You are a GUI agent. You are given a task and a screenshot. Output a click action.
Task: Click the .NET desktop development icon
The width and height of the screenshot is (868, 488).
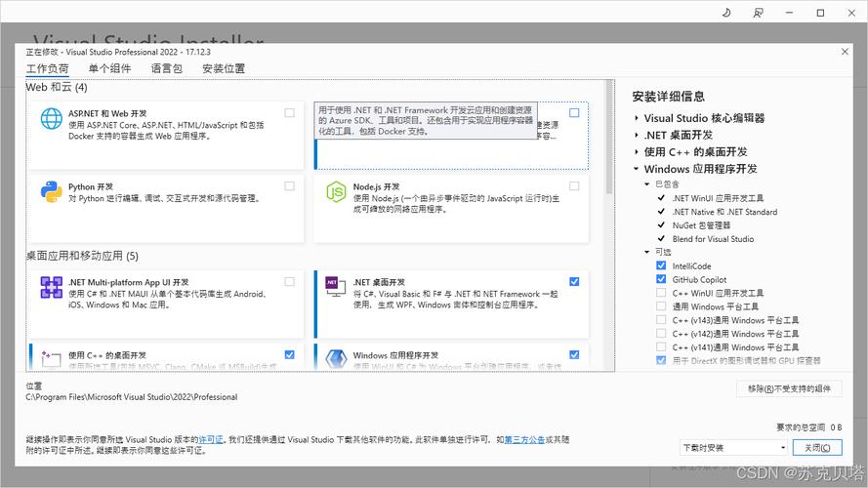[336, 286]
